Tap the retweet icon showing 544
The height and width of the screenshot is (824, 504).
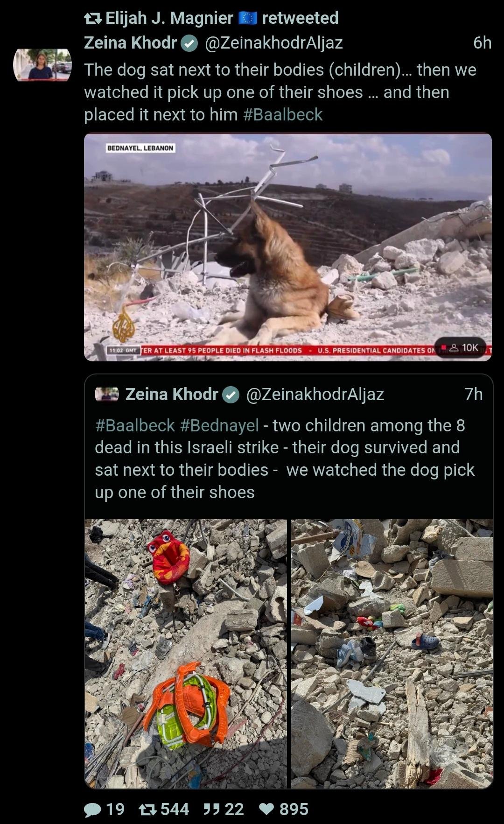point(147,809)
